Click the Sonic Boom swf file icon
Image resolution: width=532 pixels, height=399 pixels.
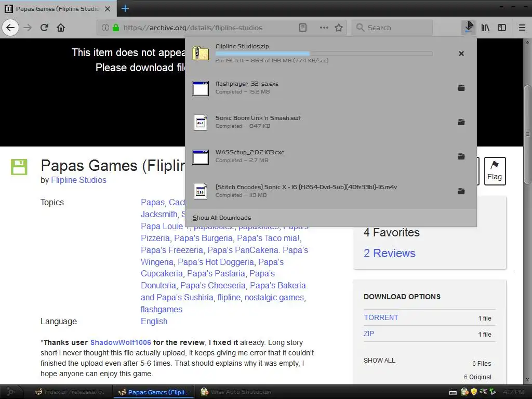(201, 123)
